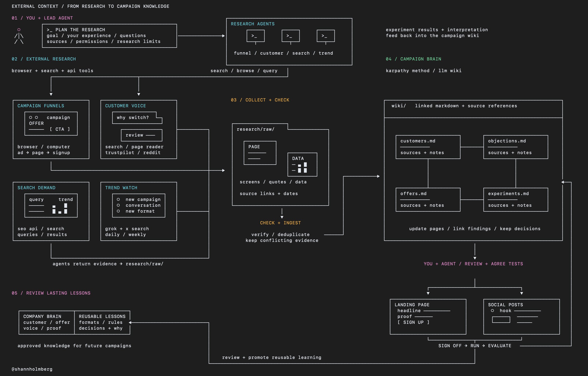Open the experiments.md wiki box
This screenshot has width=588, height=376.
coord(515,199)
